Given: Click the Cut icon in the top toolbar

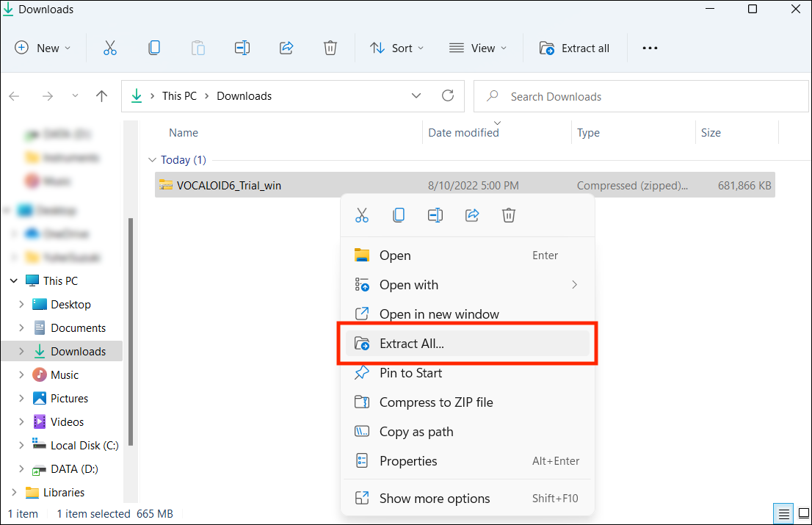Looking at the screenshot, I should (x=110, y=48).
